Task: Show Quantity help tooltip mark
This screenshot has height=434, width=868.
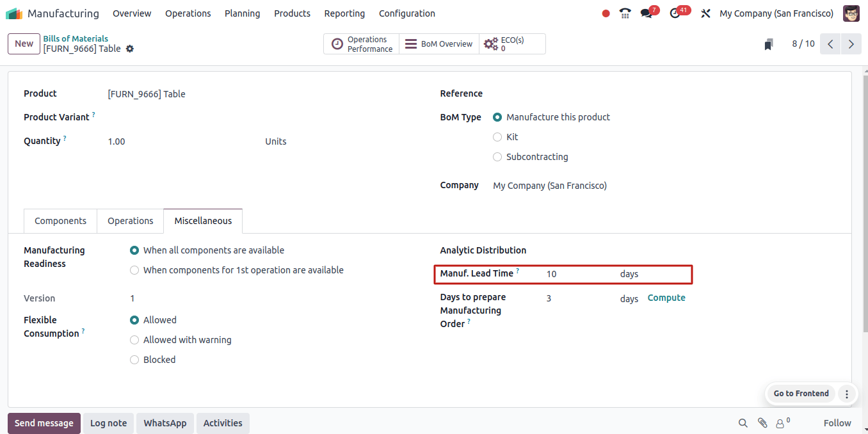Action: point(65,139)
